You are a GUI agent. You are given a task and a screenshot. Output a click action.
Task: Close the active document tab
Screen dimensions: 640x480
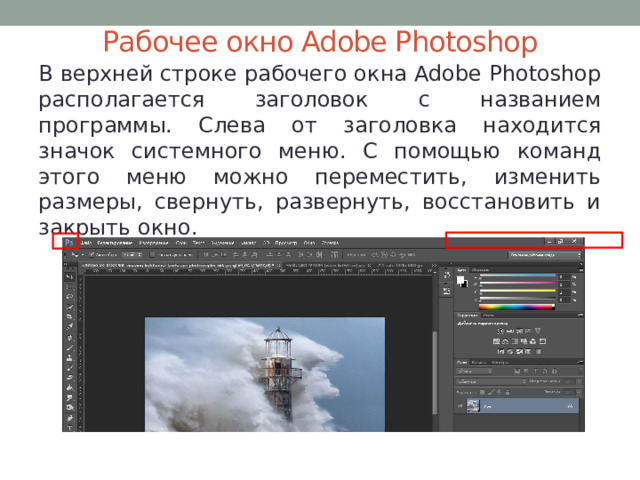(279, 265)
